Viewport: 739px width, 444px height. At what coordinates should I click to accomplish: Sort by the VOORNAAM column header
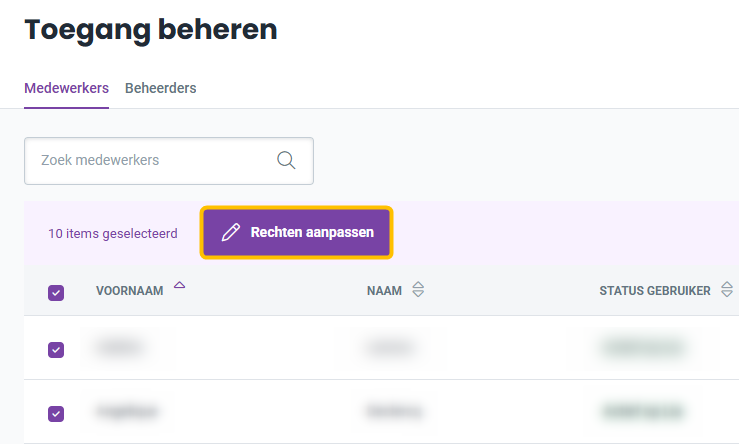(x=130, y=291)
